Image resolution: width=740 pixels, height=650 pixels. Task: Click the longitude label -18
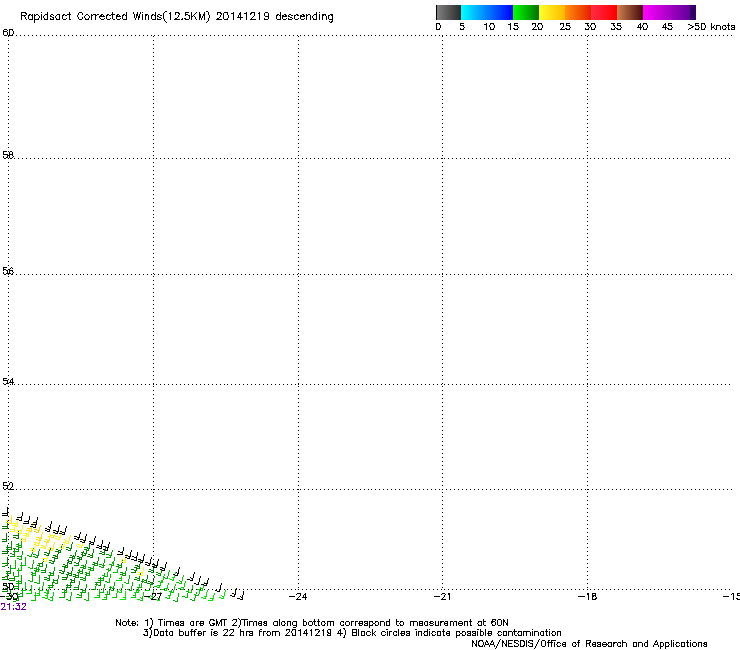(588, 597)
